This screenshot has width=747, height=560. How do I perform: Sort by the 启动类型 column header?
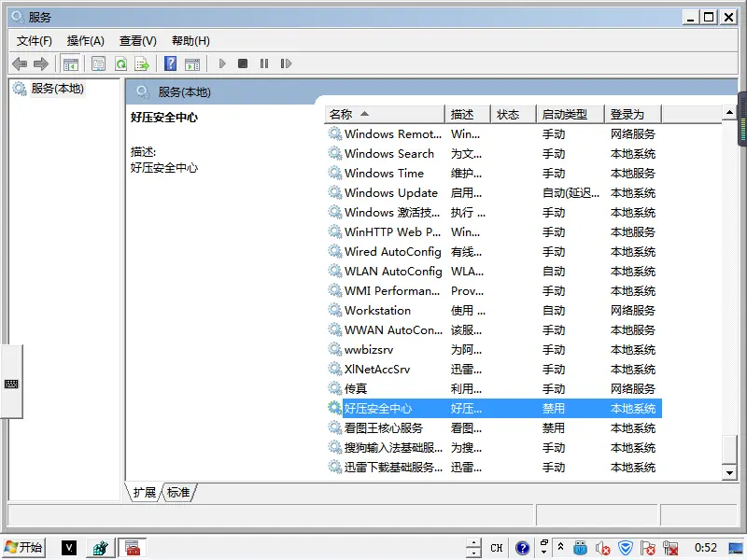[571, 114]
